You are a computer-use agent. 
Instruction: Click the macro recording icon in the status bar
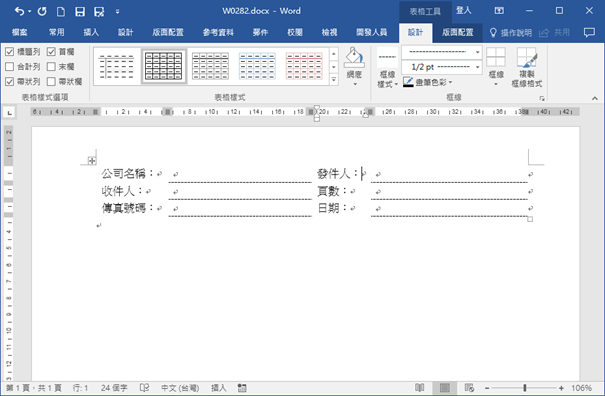pos(242,388)
